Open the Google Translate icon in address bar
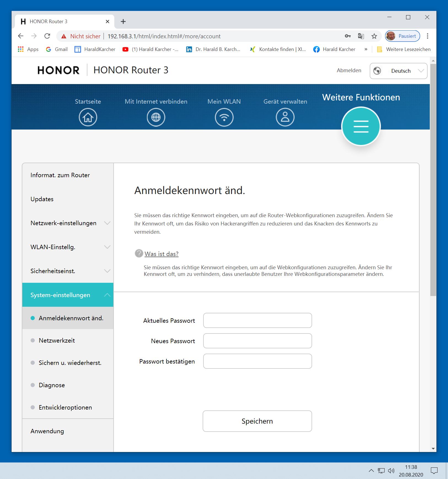448x479 pixels. [361, 36]
